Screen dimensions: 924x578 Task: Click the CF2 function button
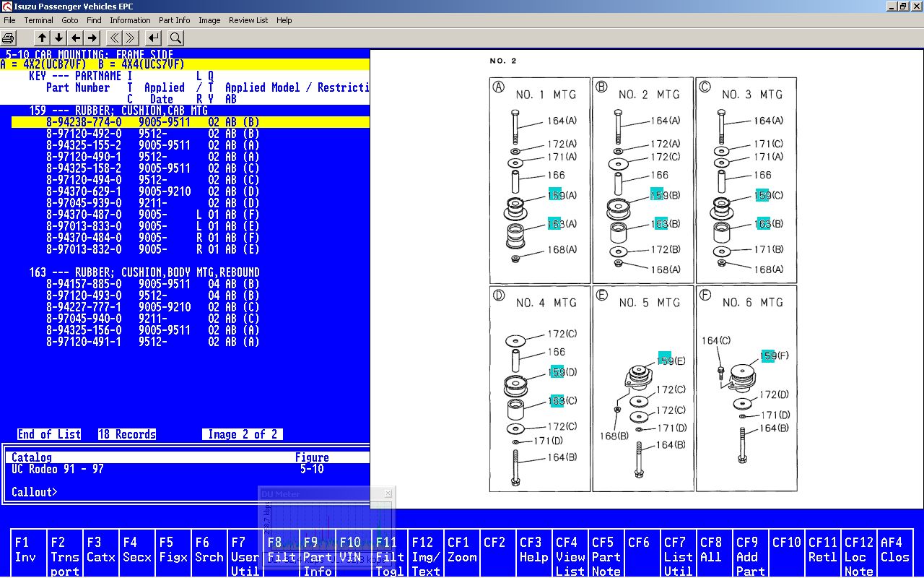tap(498, 553)
